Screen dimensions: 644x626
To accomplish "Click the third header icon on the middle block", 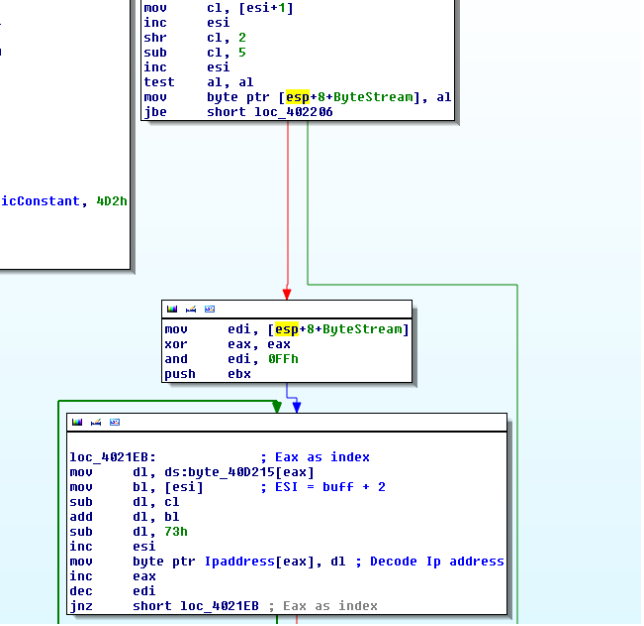I will [209, 310].
